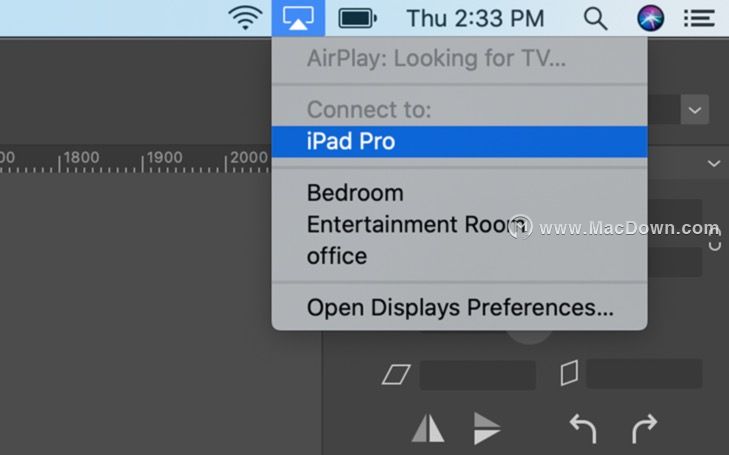Choose Entertainment Room display

459,224
